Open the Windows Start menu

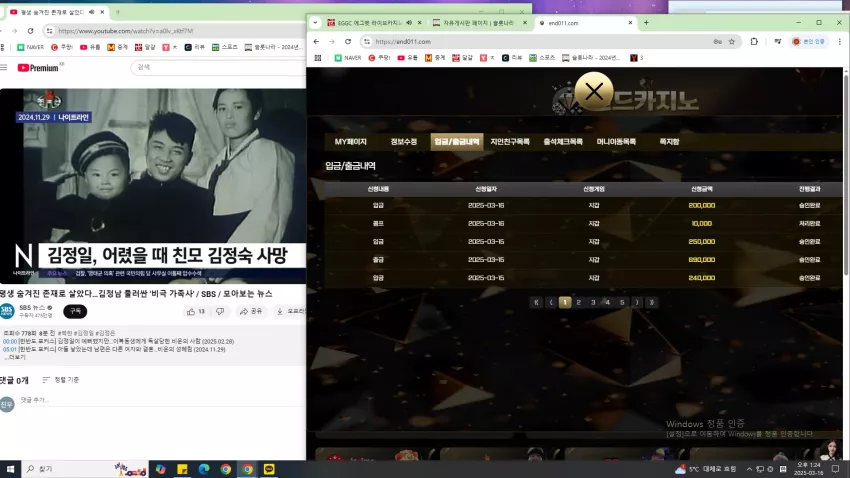click(10, 469)
